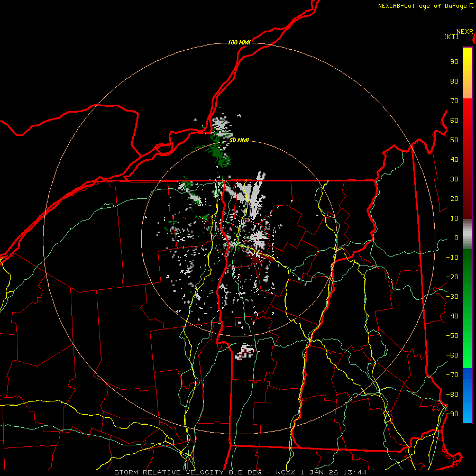Click the -10 knot scale value
This screenshot has width=476, height=476.
pyautogui.click(x=452, y=258)
